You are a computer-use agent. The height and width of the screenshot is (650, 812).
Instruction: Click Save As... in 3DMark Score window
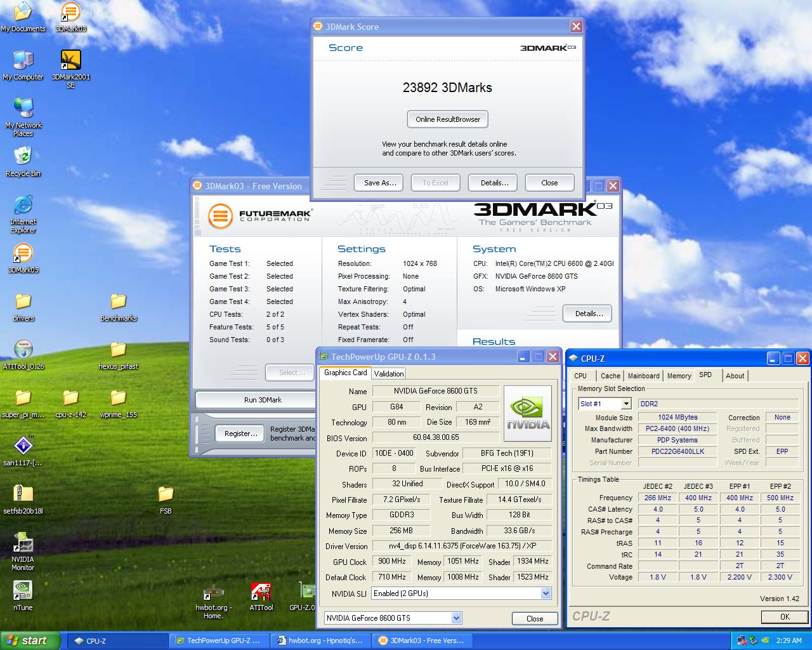click(x=379, y=183)
